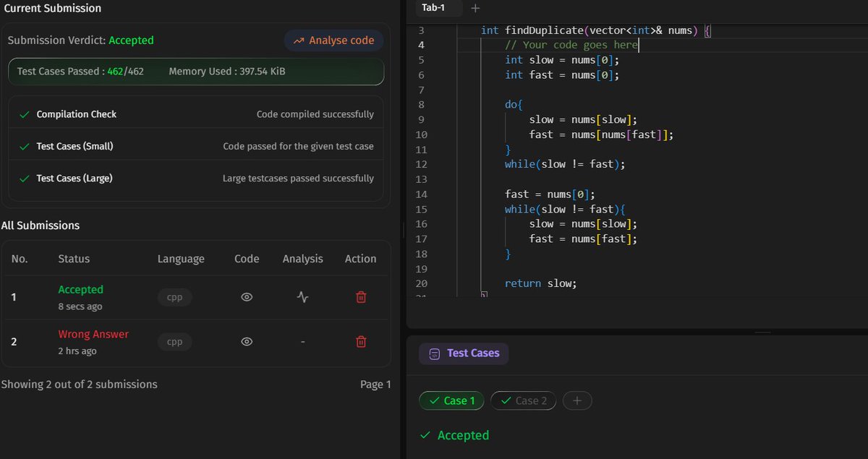This screenshot has height=459, width=868.
Task: Click the All Submissions heading
Action: [x=40, y=226]
